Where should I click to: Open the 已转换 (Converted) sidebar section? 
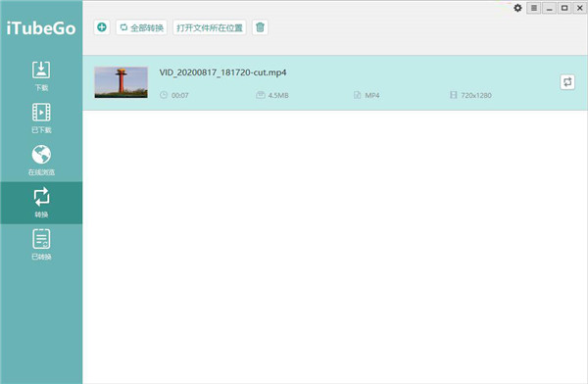coord(41,245)
